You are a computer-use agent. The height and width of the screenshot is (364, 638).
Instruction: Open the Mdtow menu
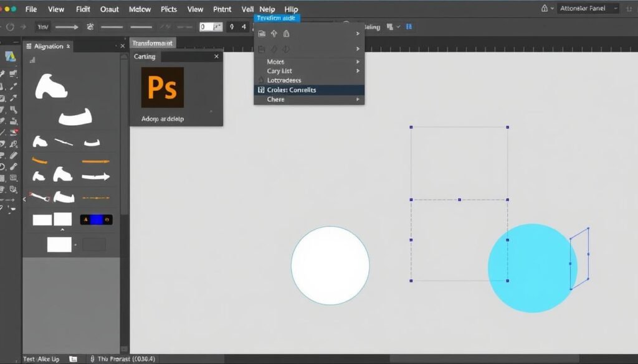click(140, 9)
